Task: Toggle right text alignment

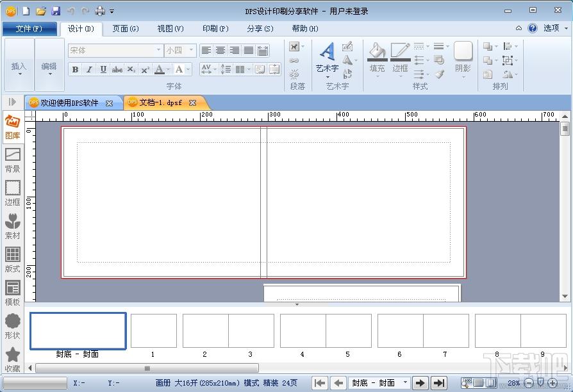Action: click(234, 51)
